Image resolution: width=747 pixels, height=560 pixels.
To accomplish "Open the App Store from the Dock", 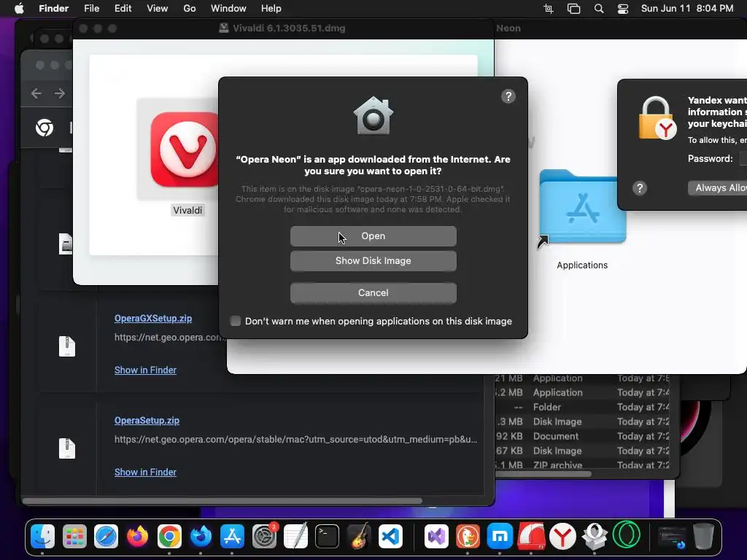I will click(232, 536).
